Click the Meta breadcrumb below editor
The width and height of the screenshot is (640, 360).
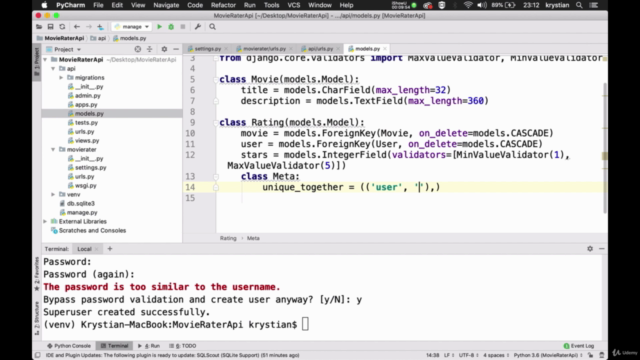(x=253, y=238)
